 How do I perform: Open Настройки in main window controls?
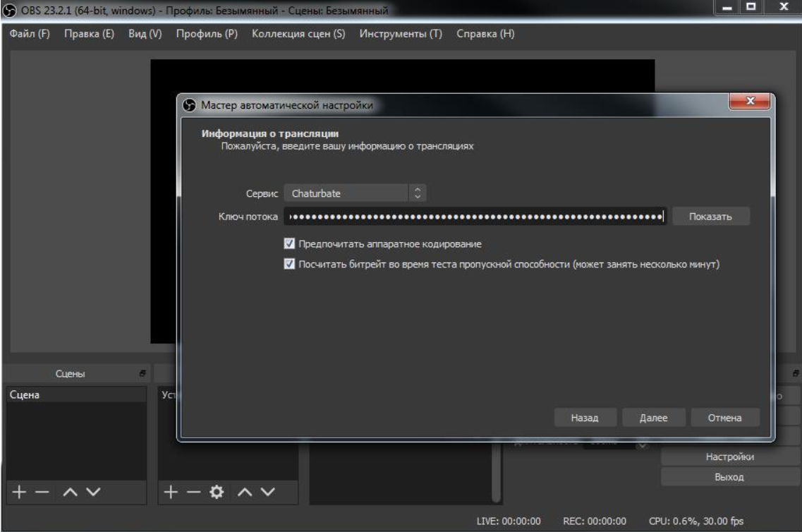[x=730, y=457]
